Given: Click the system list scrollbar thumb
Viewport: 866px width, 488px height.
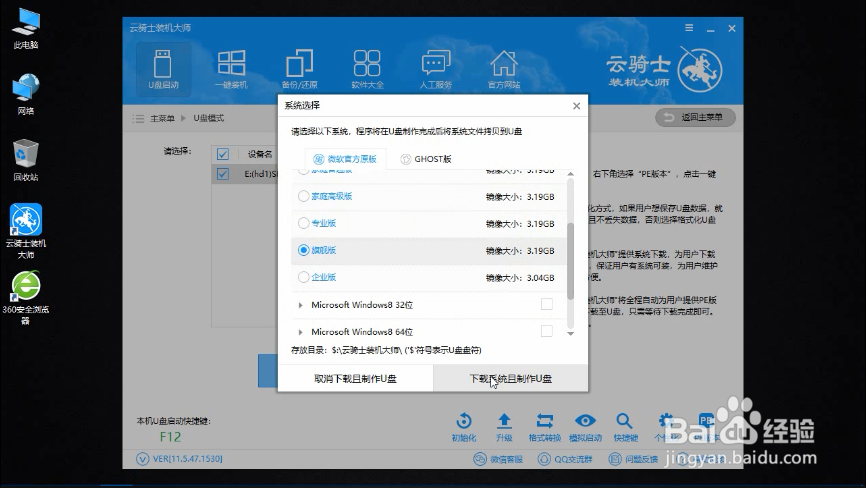Looking at the screenshot, I should [571, 261].
